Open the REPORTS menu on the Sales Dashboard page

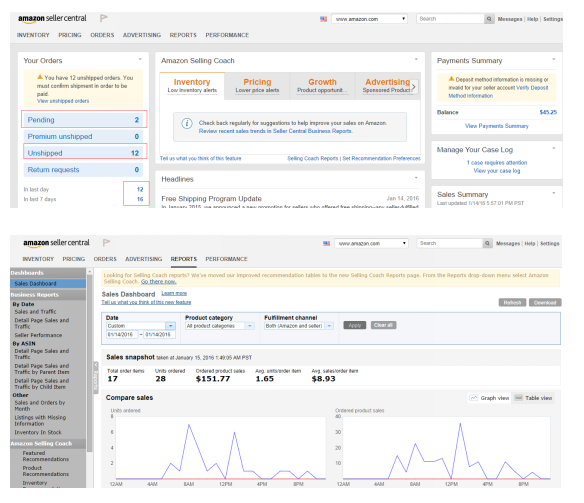click(x=184, y=259)
